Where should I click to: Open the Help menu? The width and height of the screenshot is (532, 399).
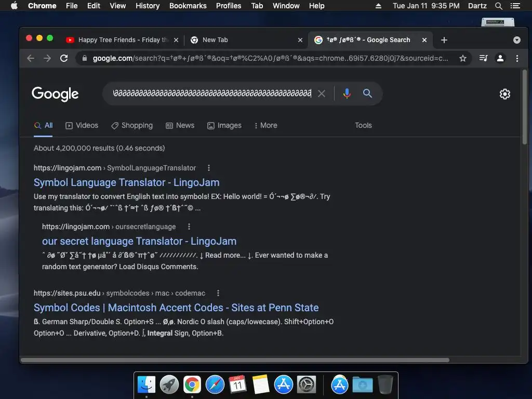click(316, 6)
